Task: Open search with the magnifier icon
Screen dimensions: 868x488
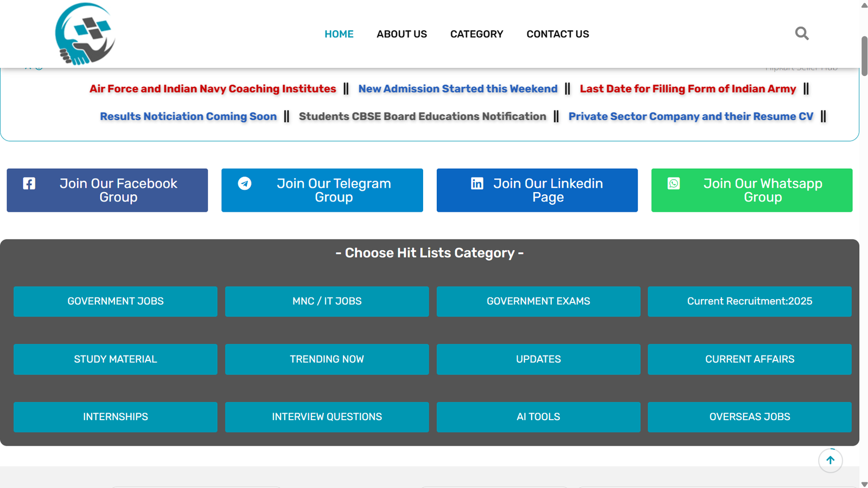Action: click(x=802, y=34)
